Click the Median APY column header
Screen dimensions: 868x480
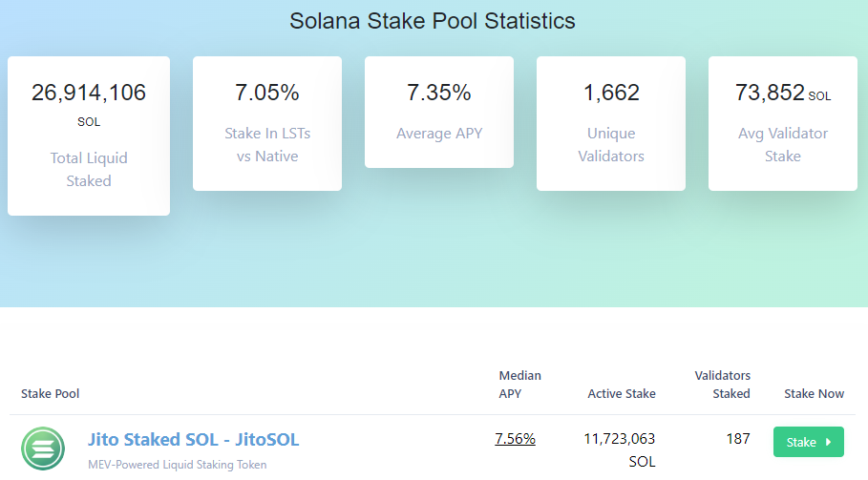[519, 385]
